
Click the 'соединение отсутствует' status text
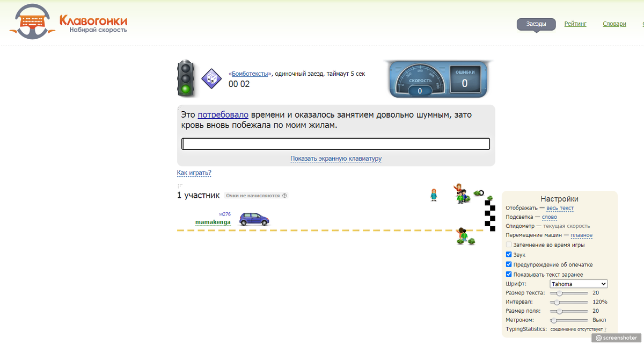pyautogui.click(x=576, y=329)
